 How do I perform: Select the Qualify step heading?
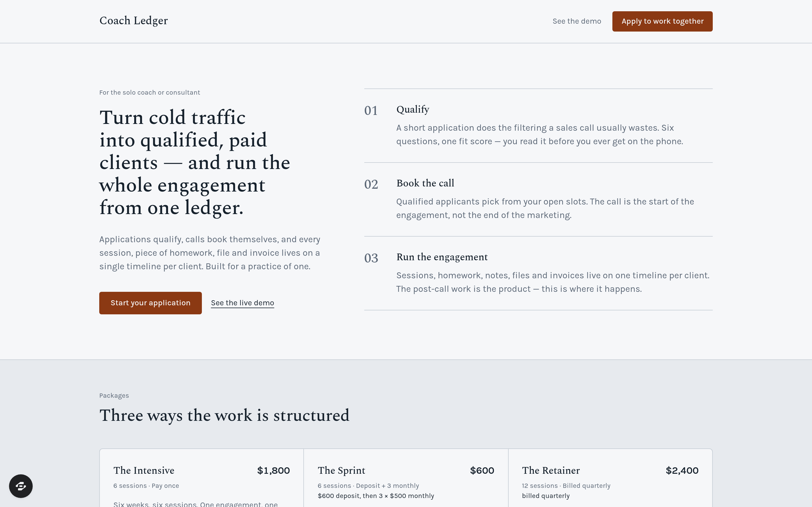[x=413, y=110]
